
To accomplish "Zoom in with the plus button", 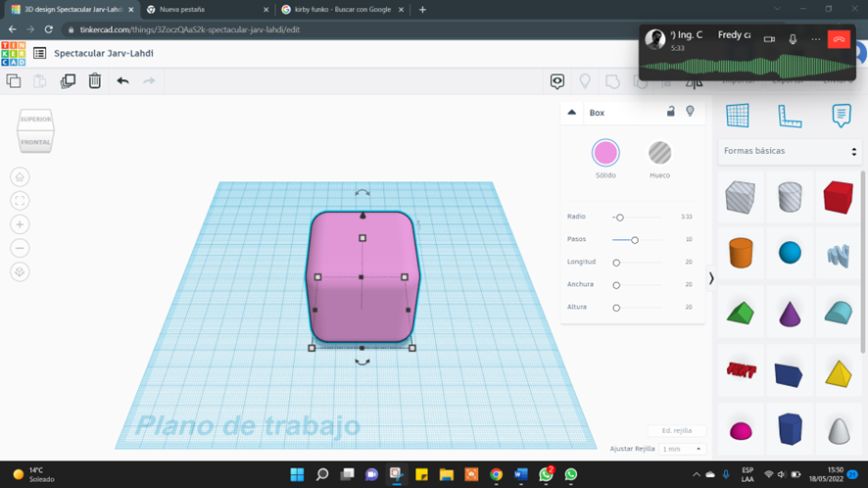I will [20, 224].
